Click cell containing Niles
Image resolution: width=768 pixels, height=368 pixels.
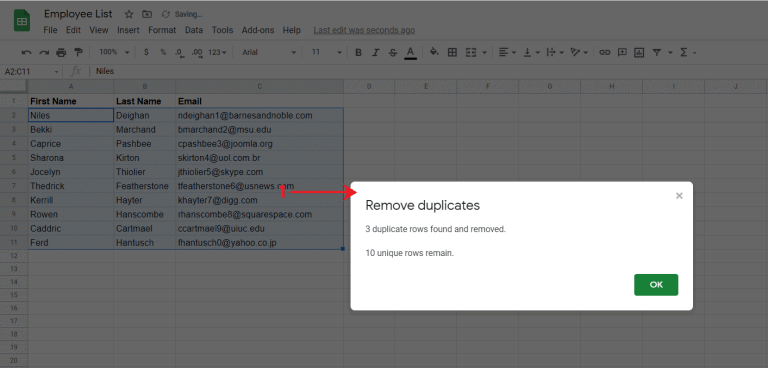click(x=71, y=115)
